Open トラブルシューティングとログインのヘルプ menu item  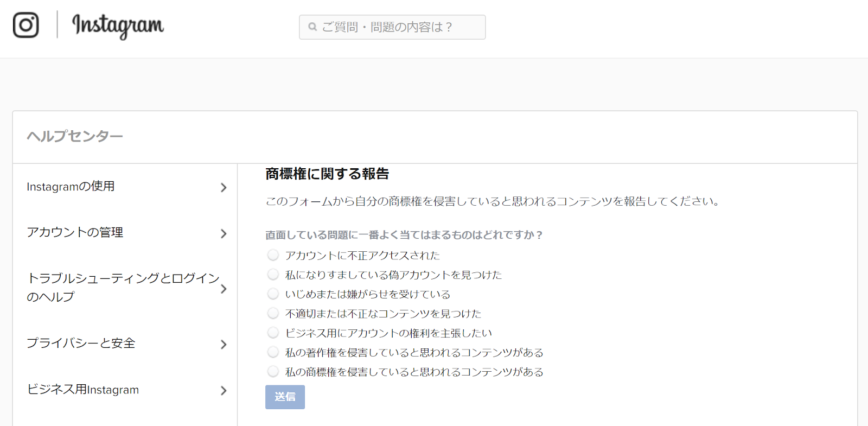coord(123,288)
